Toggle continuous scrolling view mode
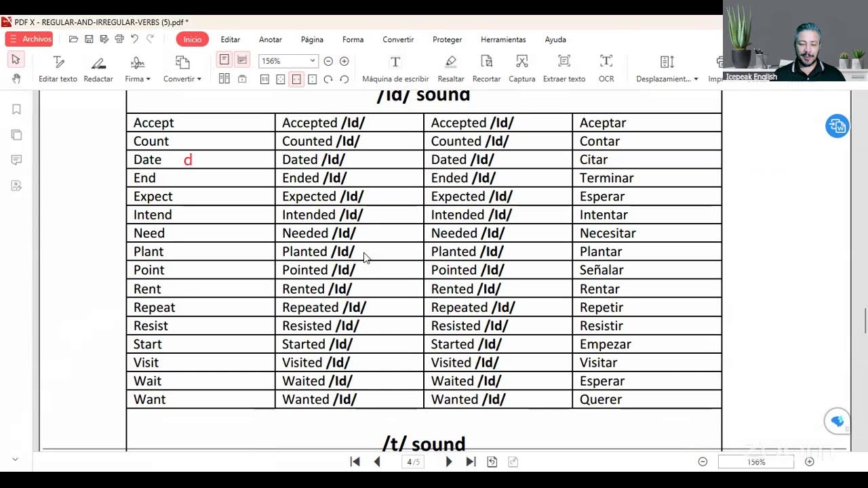 click(242, 60)
